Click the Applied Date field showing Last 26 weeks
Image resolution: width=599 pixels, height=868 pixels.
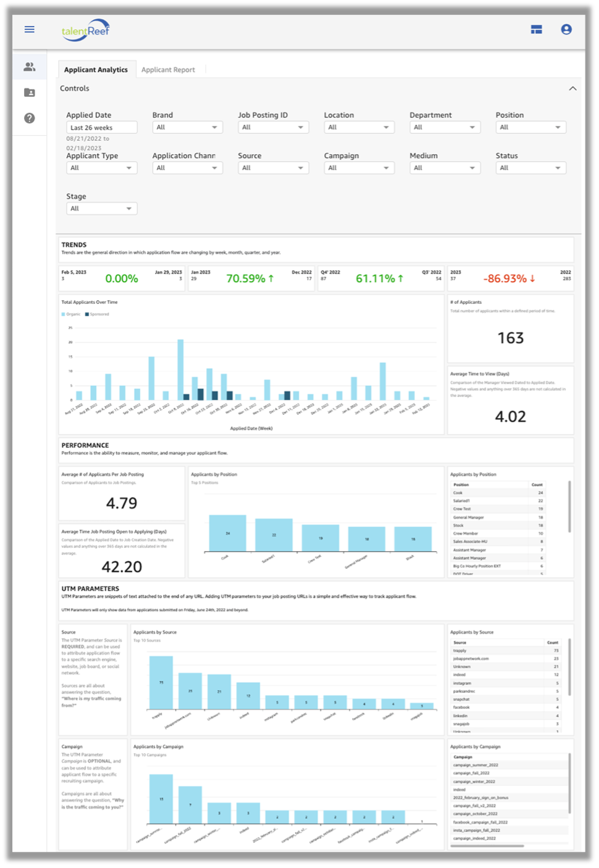click(x=101, y=127)
